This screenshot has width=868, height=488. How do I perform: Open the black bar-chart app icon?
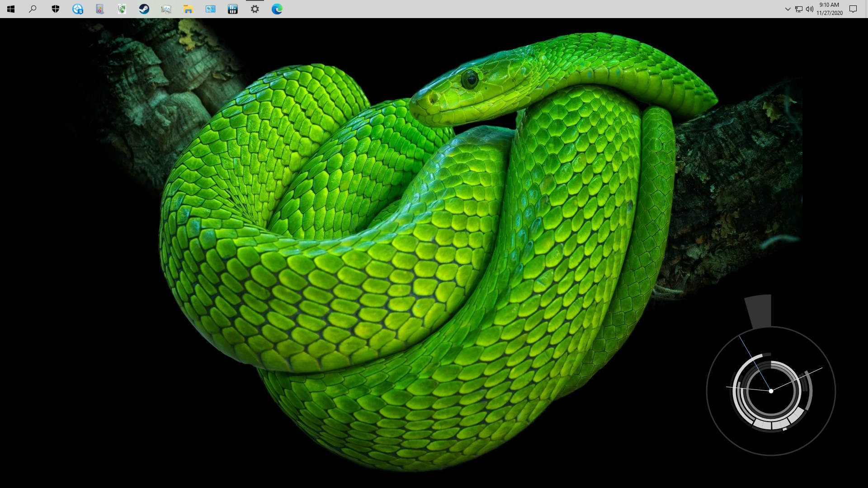[x=233, y=9]
